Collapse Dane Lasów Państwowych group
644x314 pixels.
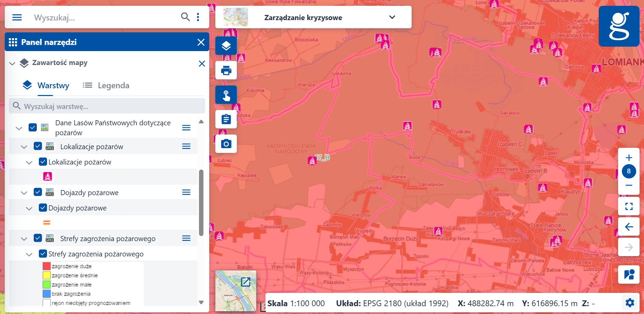(19, 128)
